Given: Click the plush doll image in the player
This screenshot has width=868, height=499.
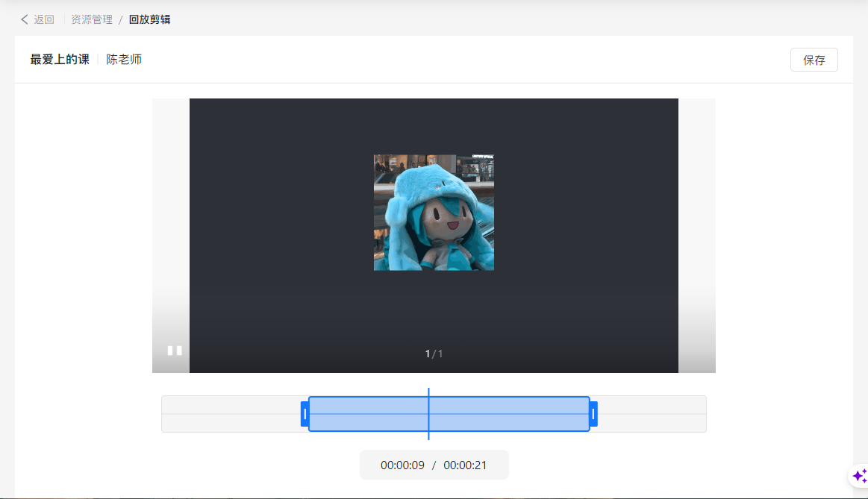Looking at the screenshot, I should point(434,213).
